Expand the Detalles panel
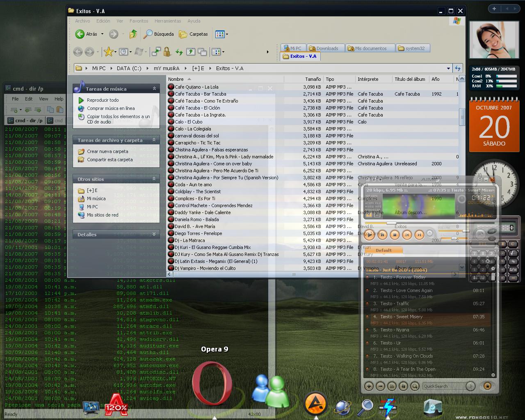The image size is (525, 420). click(x=154, y=234)
